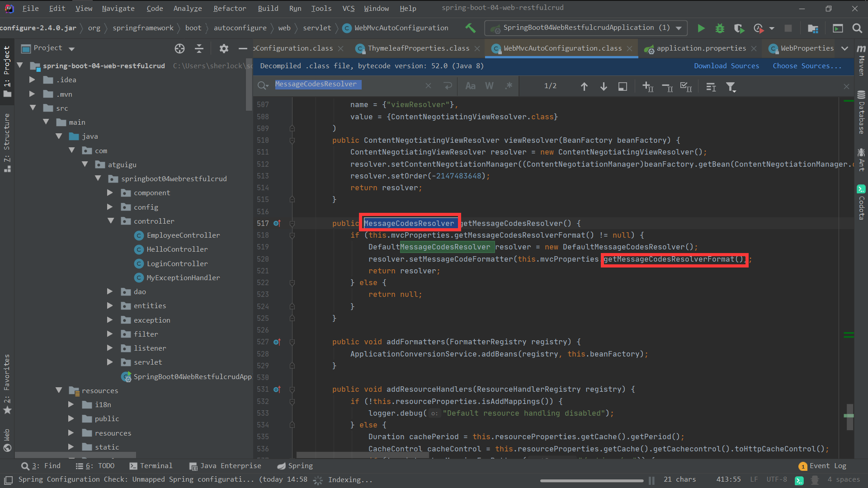Viewport: 868px width, 488px height.
Task: Open the Refactor menu
Action: (230, 8)
